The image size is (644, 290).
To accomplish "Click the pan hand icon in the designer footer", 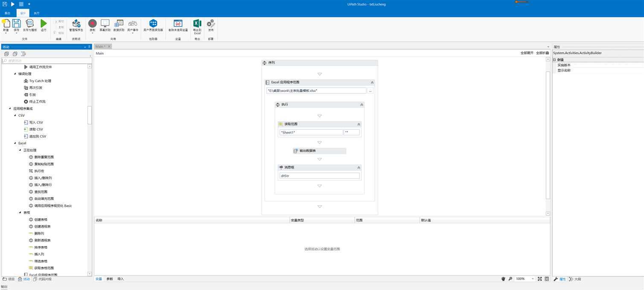I will tap(503, 279).
